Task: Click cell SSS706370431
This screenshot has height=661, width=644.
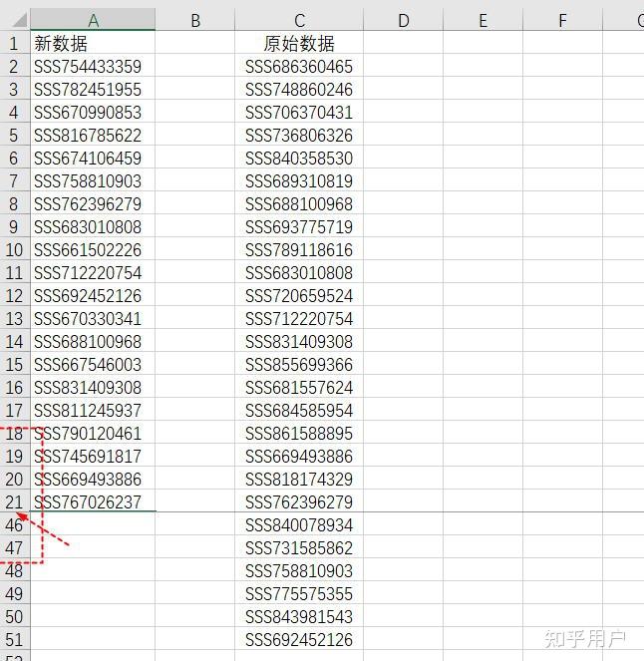Action: (x=299, y=112)
